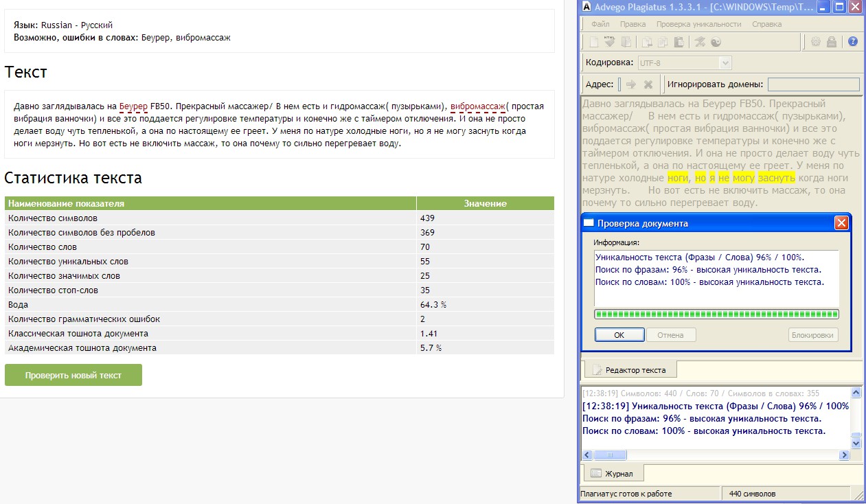Click the Paste clipboard icon in Plagiatus toolbar

click(x=679, y=42)
